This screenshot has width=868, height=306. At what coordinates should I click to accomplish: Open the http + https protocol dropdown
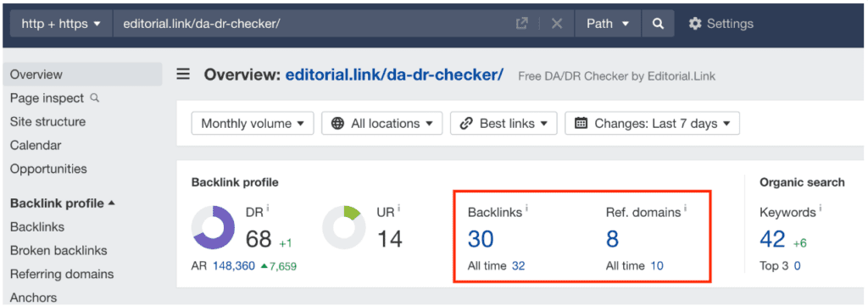click(x=61, y=24)
